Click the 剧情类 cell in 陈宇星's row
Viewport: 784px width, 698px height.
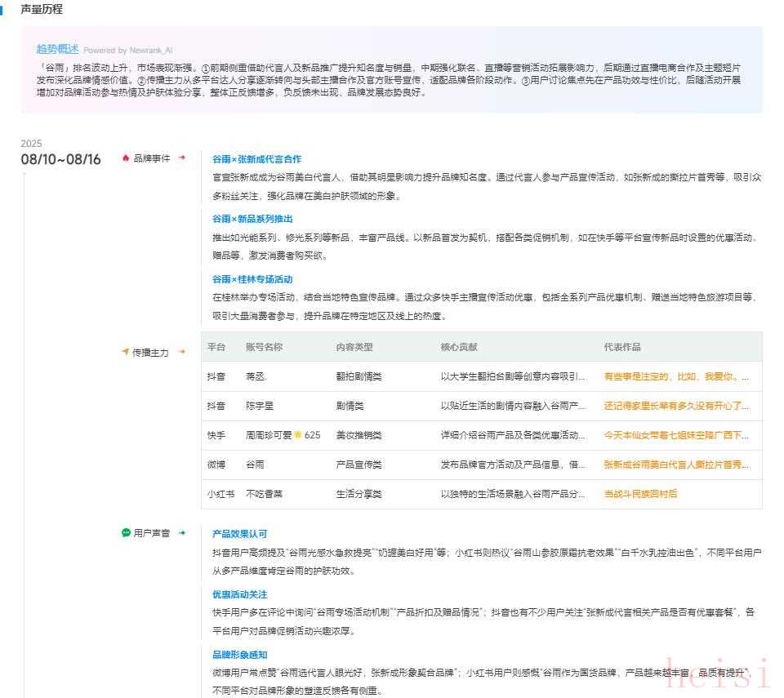(x=350, y=406)
